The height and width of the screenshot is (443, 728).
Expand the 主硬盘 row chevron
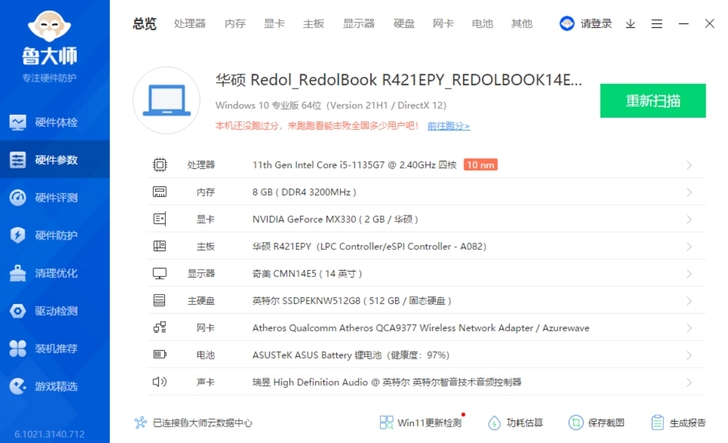(x=689, y=301)
